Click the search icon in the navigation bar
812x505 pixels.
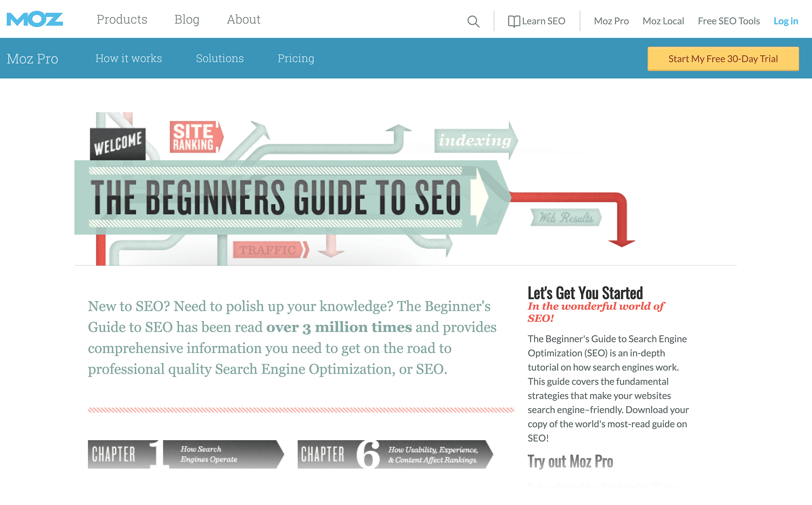(x=473, y=20)
